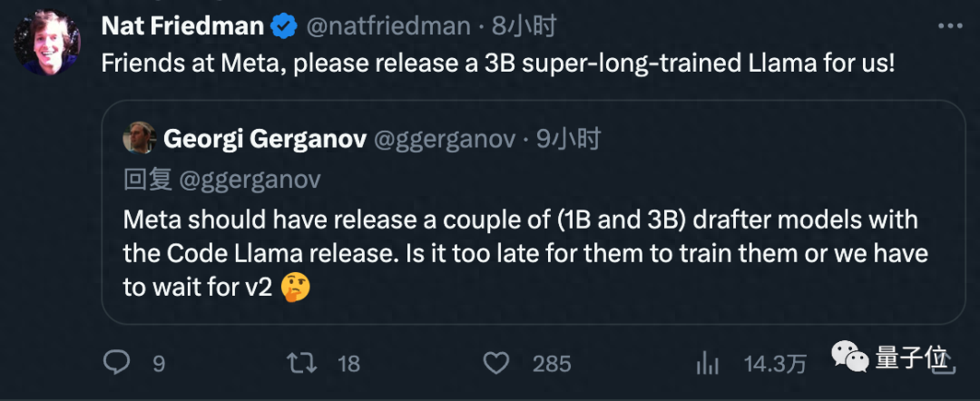Viewport: 980px width, 401px height.
Task: Open the Georgi Gerganov display name
Action: (x=265, y=139)
